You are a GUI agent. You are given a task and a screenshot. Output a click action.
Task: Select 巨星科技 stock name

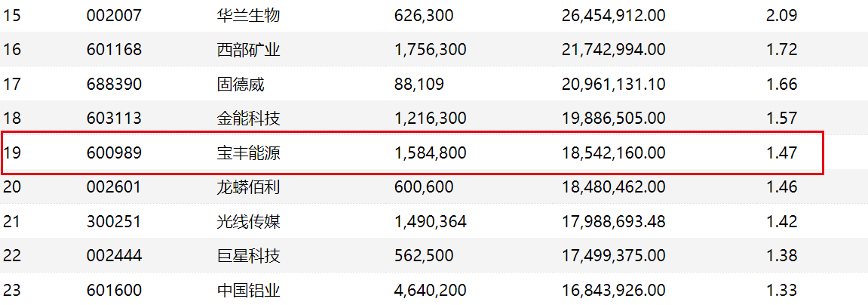248,256
